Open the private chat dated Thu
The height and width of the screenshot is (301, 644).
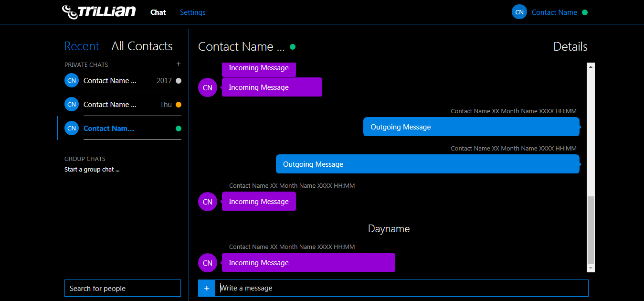click(x=123, y=105)
